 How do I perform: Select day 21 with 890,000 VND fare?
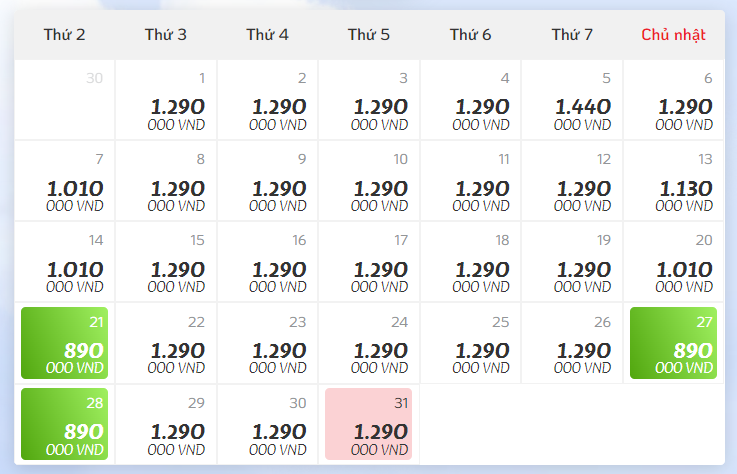click(x=64, y=343)
